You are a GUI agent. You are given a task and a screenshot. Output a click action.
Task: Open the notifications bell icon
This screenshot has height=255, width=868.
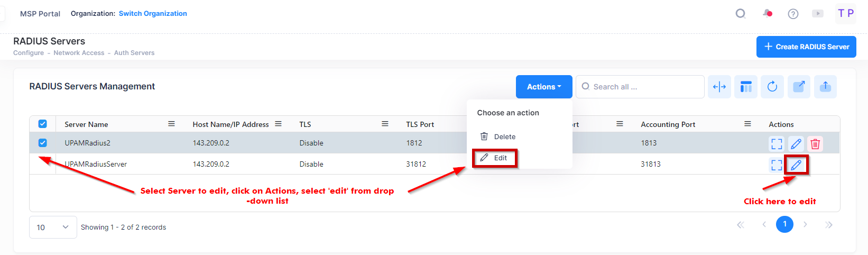768,14
